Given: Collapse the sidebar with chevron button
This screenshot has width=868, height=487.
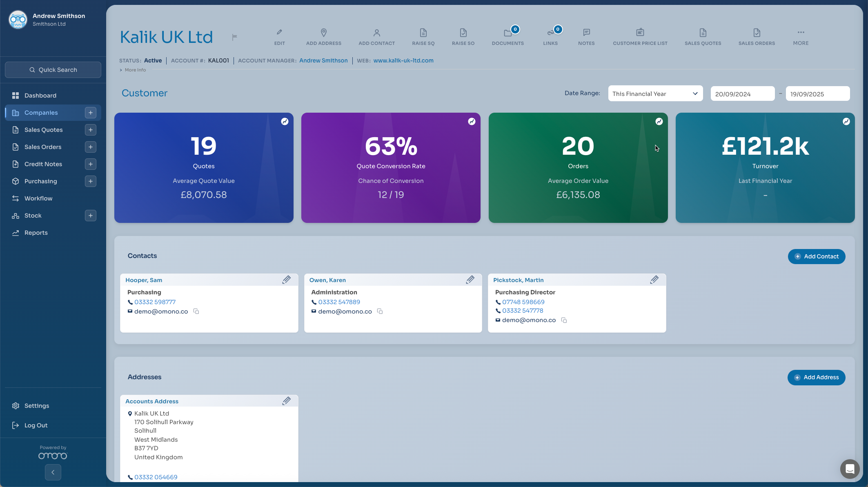Looking at the screenshot, I should [53, 472].
